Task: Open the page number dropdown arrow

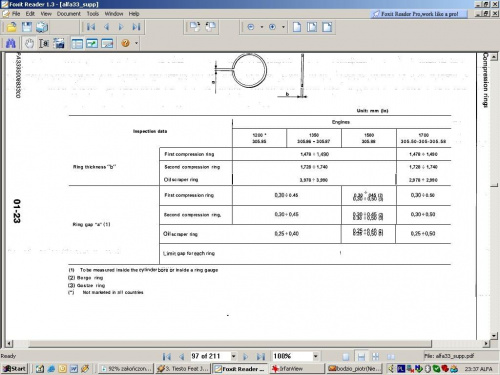Action: pos(234,356)
